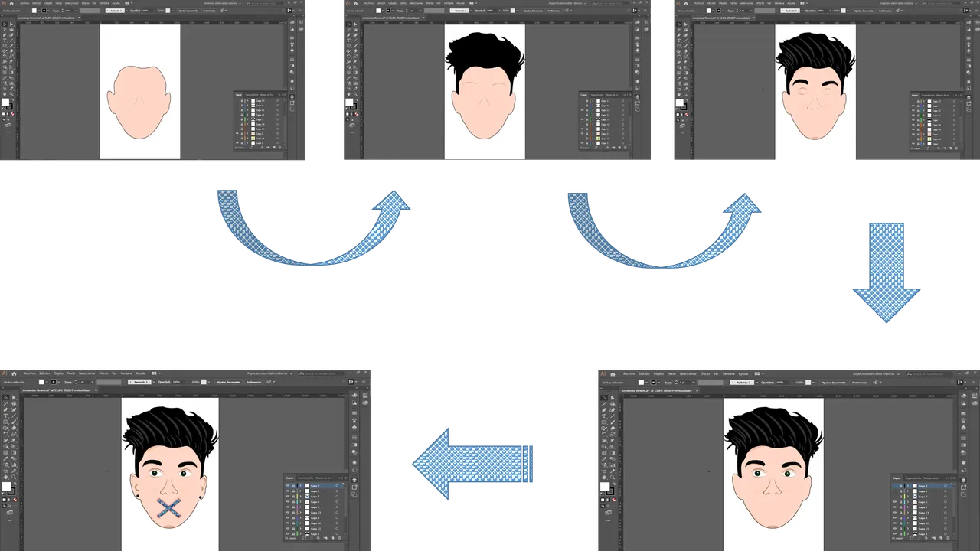The width and height of the screenshot is (980, 551).
Task: Open Redondo brush dropdown in taped-mouth window
Action: [x=154, y=382]
